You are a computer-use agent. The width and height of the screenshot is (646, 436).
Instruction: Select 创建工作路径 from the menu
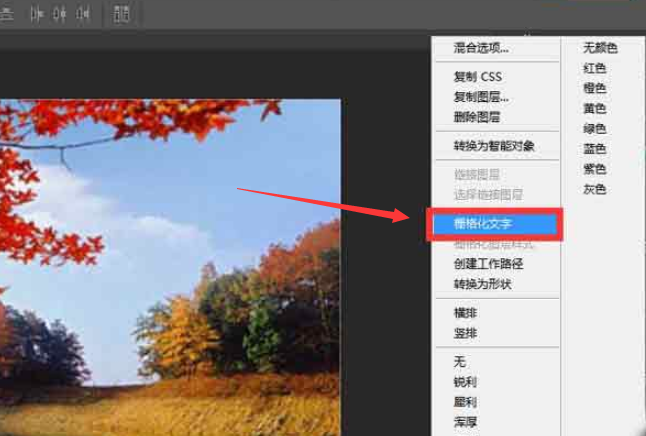pos(488,264)
